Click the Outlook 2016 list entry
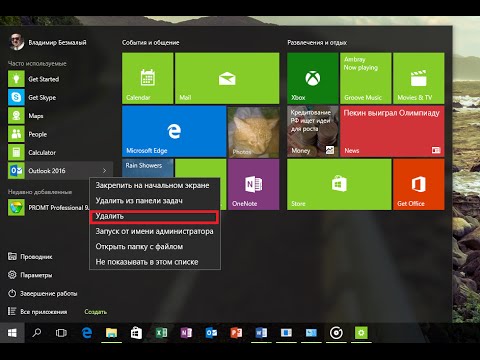This screenshot has width=480, height=360. (60, 171)
